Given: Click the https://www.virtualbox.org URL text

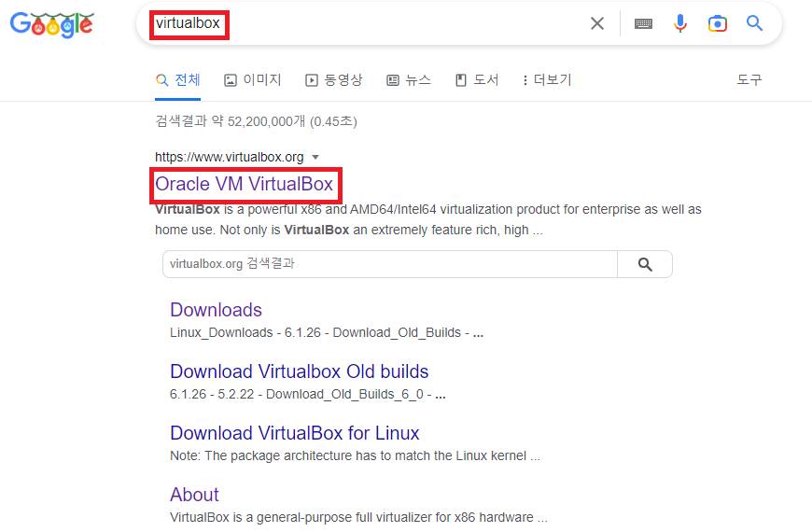Looking at the screenshot, I should [x=230, y=157].
